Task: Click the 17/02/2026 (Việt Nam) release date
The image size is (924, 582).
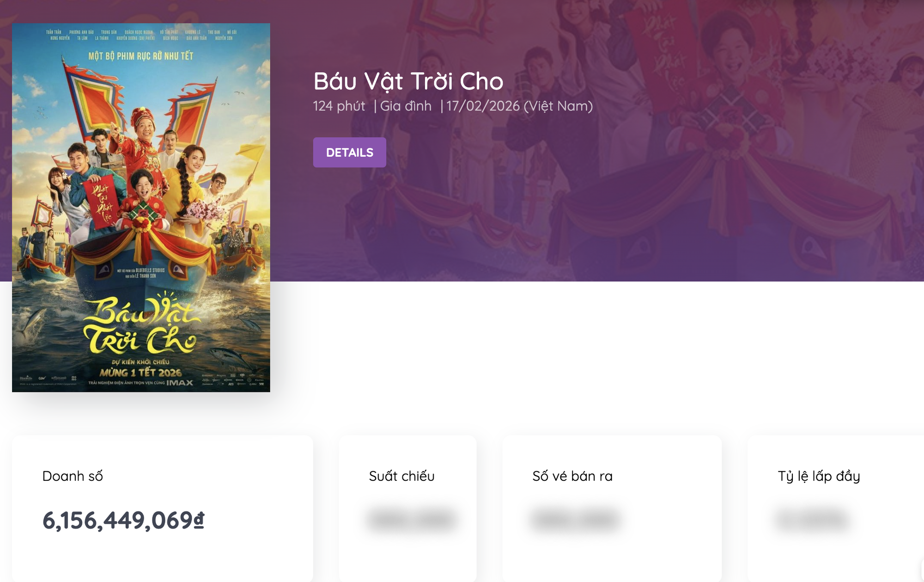Action: coord(519,106)
